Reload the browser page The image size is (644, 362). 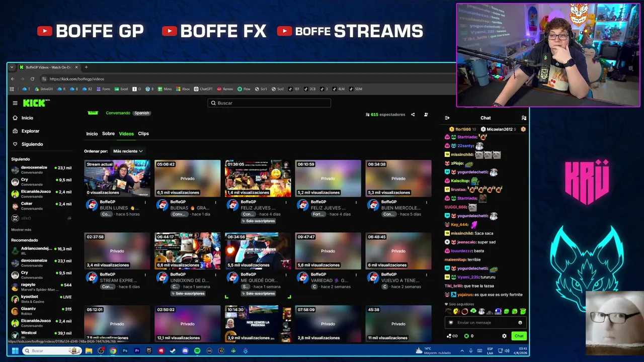coord(32,79)
